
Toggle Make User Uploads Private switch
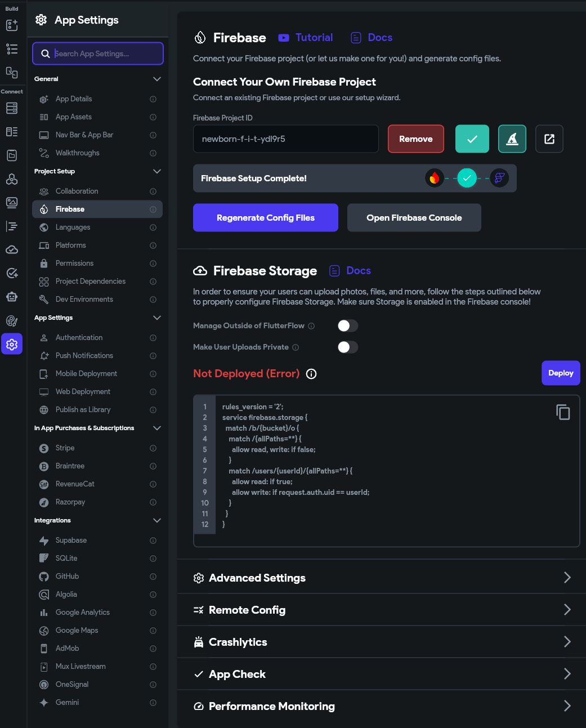[348, 347]
